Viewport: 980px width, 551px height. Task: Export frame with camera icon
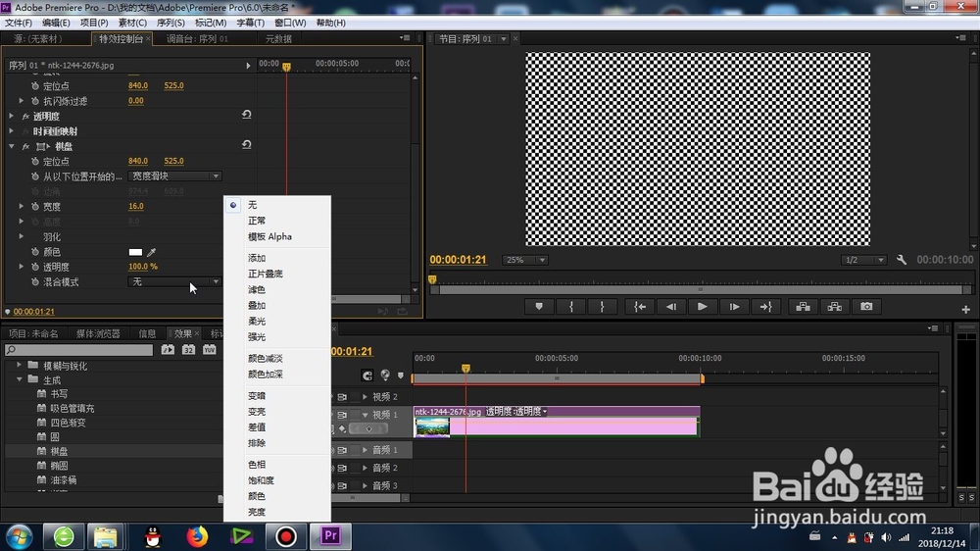pyautogui.click(x=866, y=307)
